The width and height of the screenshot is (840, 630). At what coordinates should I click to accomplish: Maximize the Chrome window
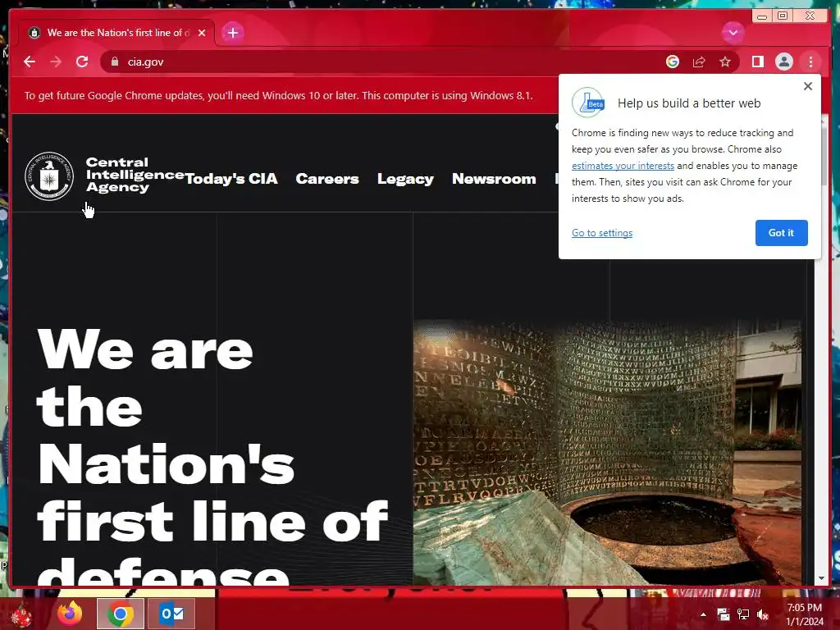783,16
